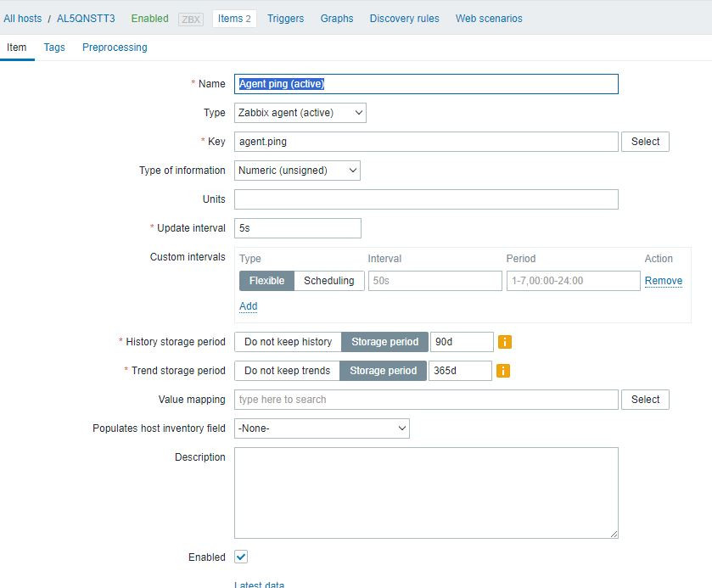Image resolution: width=712 pixels, height=588 pixels.
Task: Open Populates host inventory field dropdown
Action: point(322,428)
